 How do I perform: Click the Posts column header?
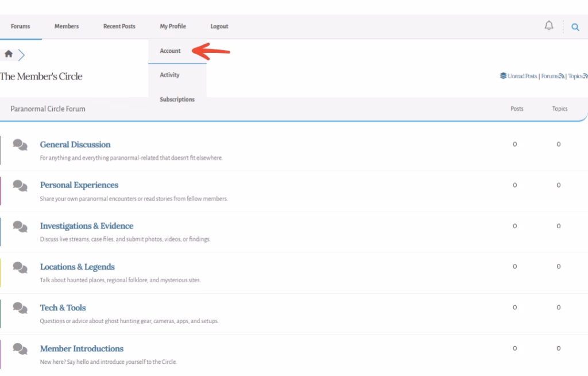click(x=517, y=109)
